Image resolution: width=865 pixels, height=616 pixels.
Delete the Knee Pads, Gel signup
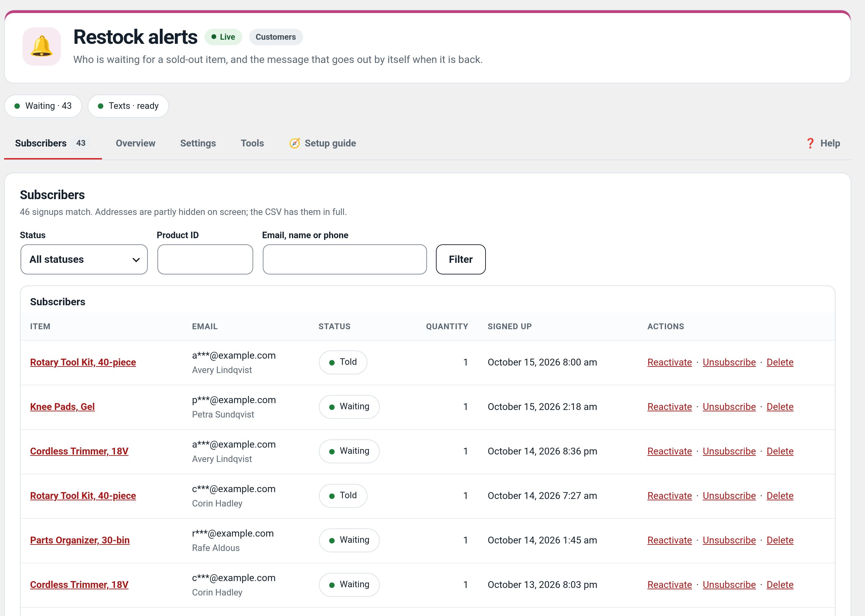click(780, 407)
